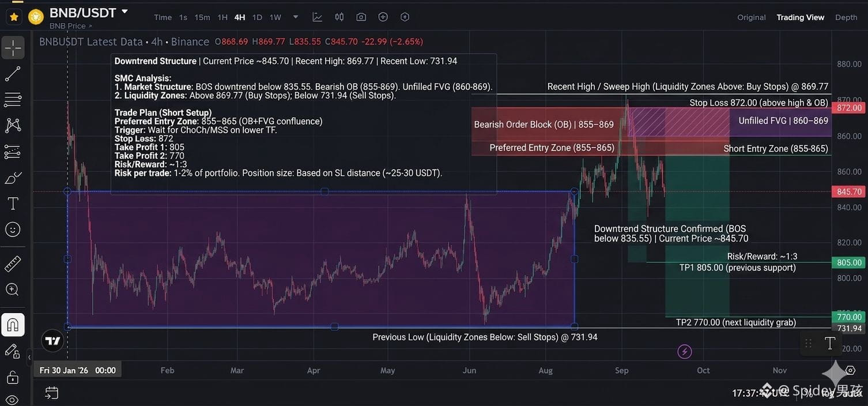Select the 15m time interval
Viewport: 868px width, 406px height.
click(x=202, y=17)
